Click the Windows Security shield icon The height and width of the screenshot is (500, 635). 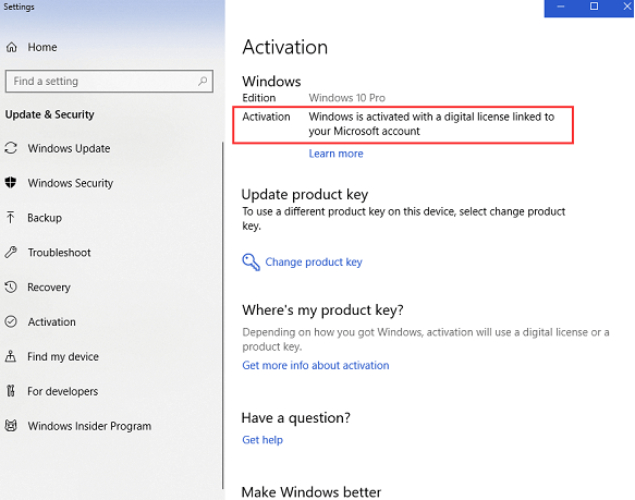pos(12,183)
